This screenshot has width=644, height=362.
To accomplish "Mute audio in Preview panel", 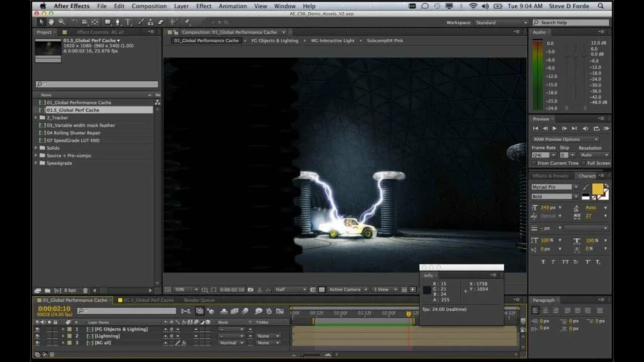I will click(x=585, y=129).
